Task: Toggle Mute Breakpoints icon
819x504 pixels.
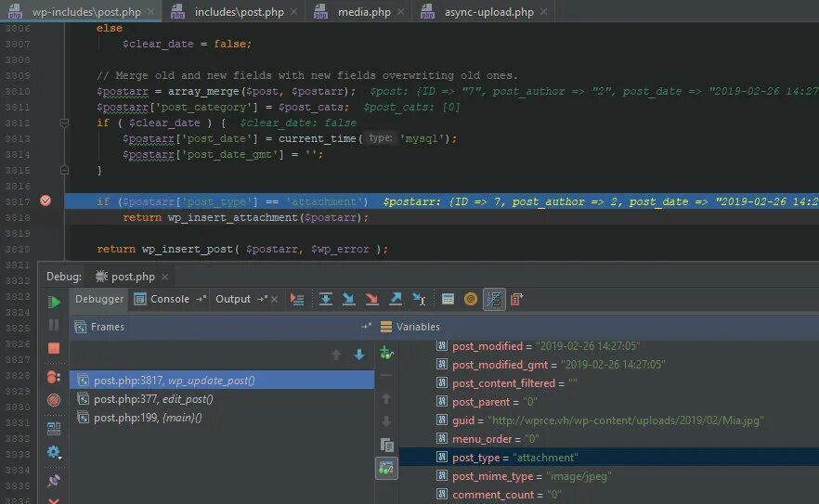Action: (54, 400)
